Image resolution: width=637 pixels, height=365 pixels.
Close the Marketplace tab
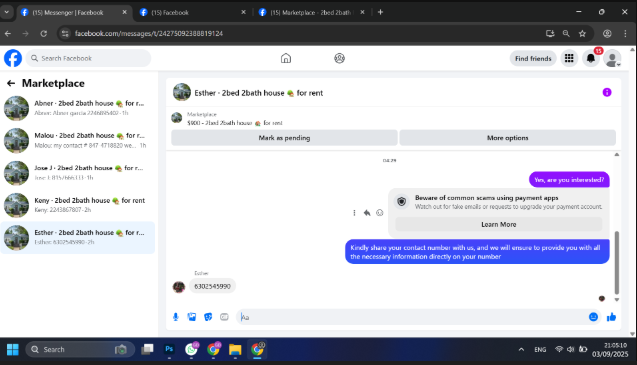pyautogui.click(x=362, y=12)
